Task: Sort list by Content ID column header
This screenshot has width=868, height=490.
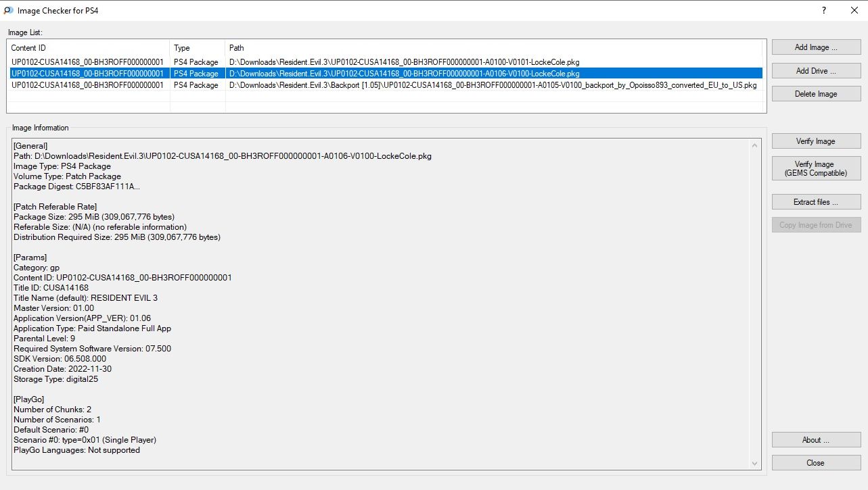Action: 88,48
